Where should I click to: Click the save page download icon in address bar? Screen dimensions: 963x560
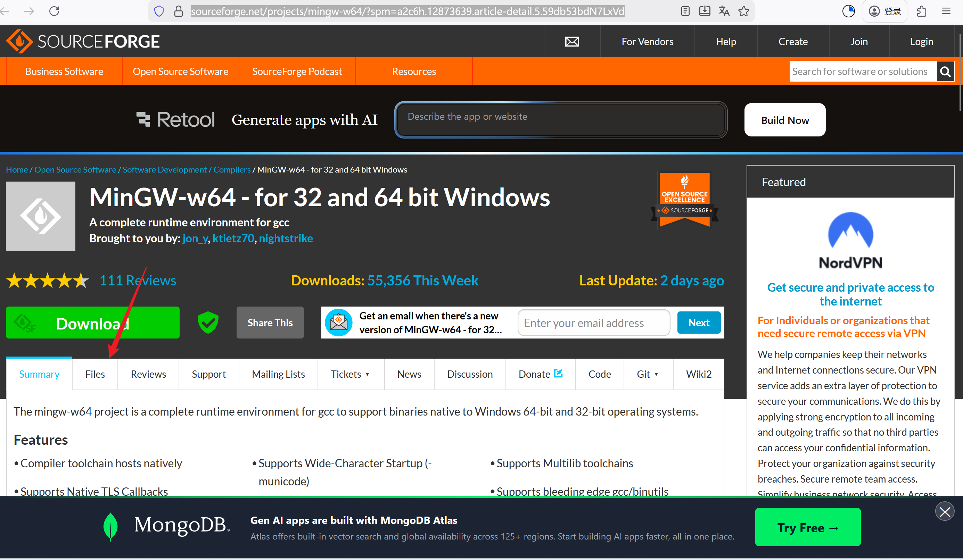pos(705,11)
